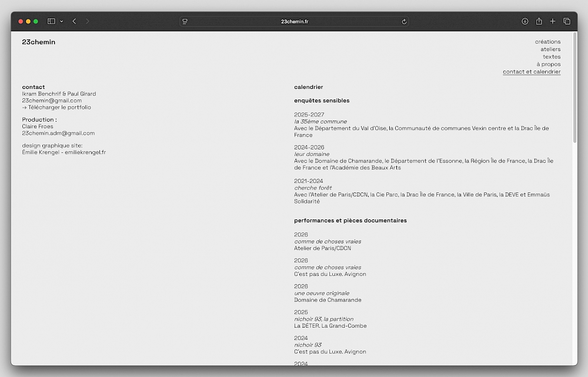
Task: Click the 23chemin site logo
Action: pyautogui.click(x=39, y=42)
